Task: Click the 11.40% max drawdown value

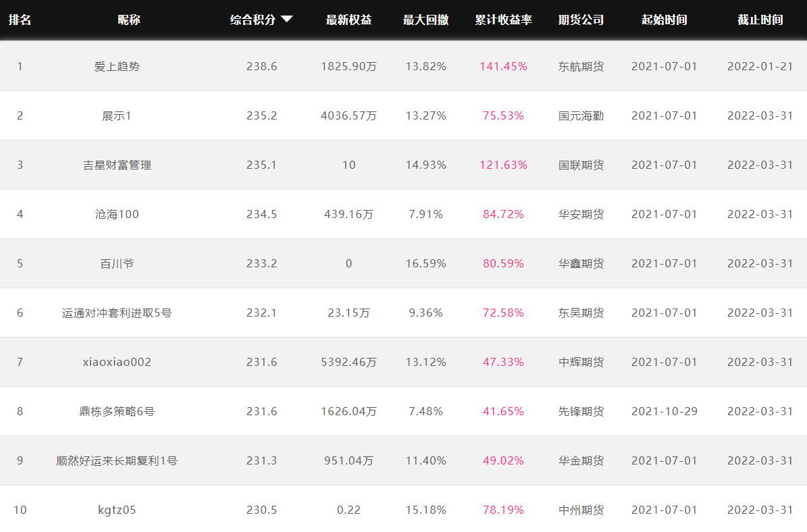Action: pos(425,460)
